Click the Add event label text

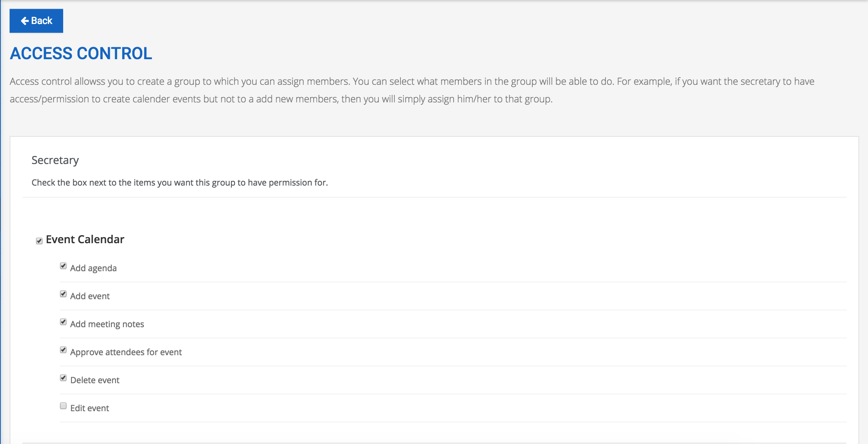(x=90, y=296)
